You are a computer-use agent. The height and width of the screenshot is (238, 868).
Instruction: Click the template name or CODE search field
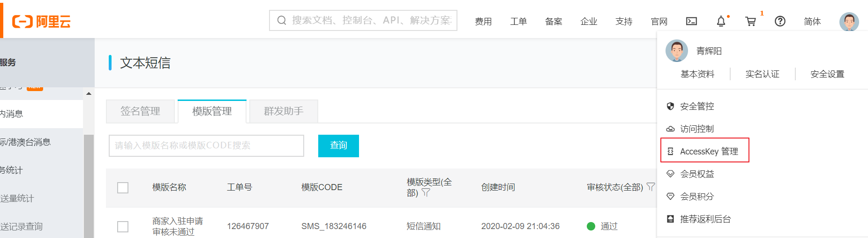[x=206, y=146]
